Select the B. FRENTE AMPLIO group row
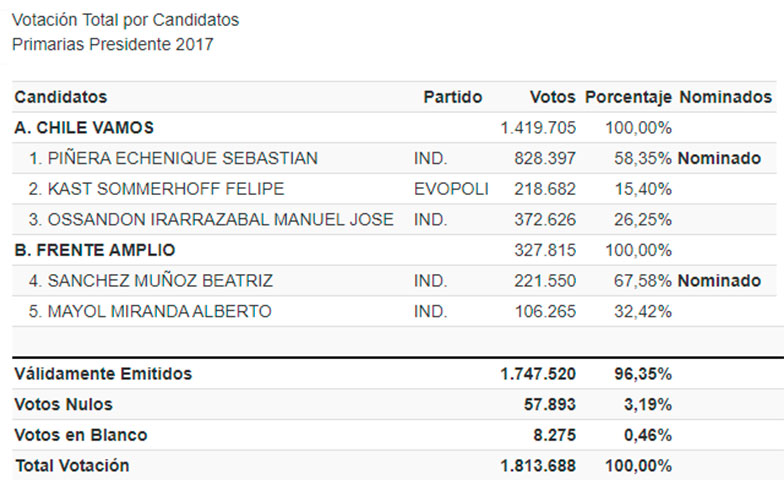Viewport: 784px width, 496px height. tap(95, 250)
